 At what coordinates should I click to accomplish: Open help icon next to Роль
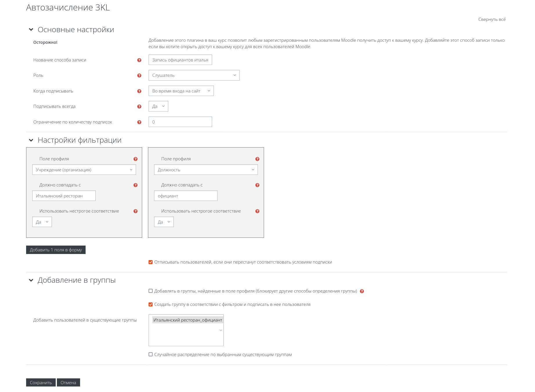[x=139, y=75]
